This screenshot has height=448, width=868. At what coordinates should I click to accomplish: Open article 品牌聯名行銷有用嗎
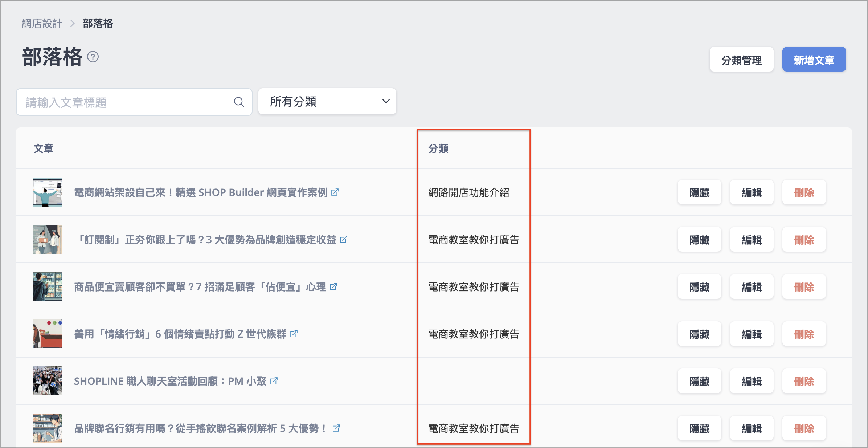pyautogui.click(x=201, y=428)
